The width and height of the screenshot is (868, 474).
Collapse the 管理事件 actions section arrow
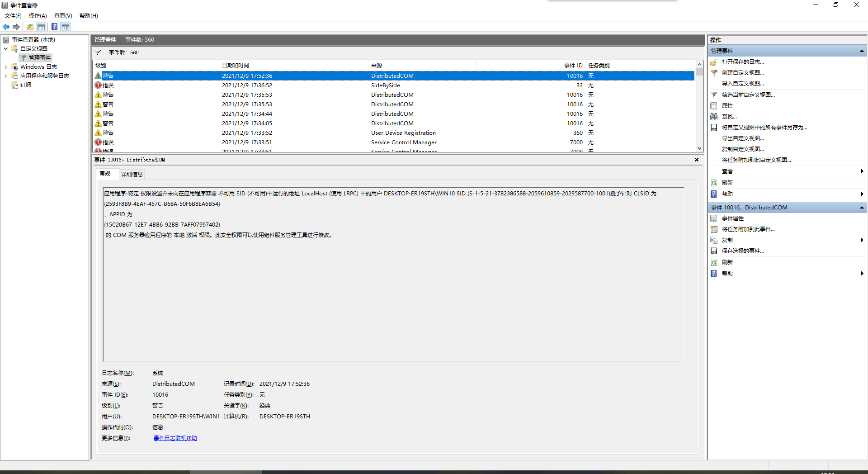(x=861, y=51)
